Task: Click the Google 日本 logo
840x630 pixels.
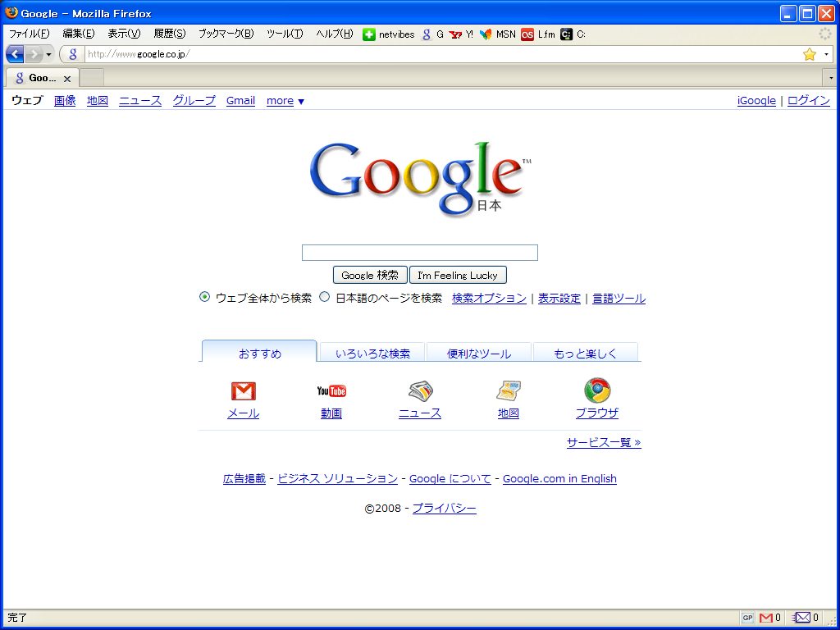Action: (x=421, y=178)
